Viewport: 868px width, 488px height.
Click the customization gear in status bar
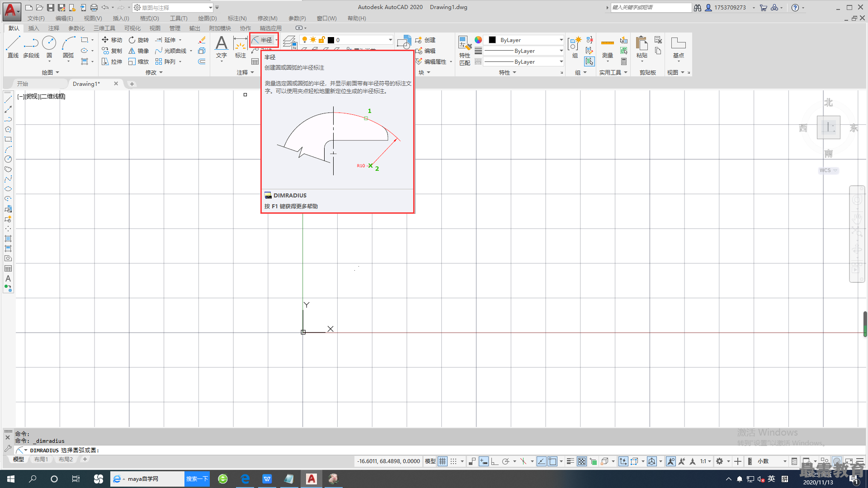720,461
